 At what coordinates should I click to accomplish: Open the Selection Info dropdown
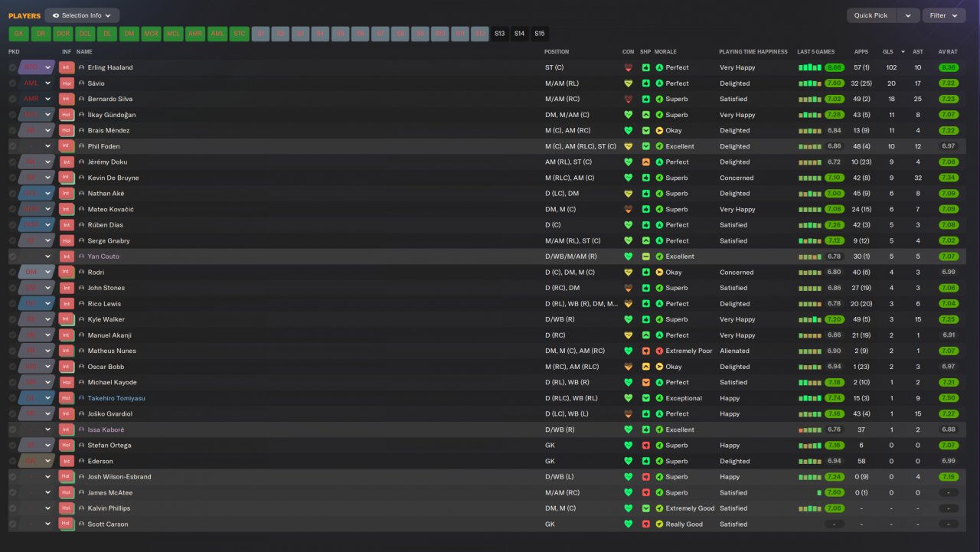pyautogui.click(x=82, y=15)
